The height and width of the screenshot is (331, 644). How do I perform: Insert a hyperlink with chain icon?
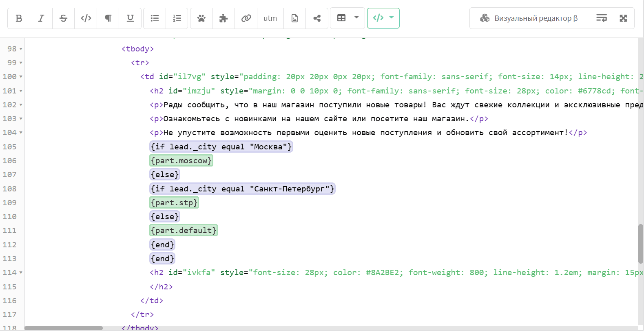[246, 18]
